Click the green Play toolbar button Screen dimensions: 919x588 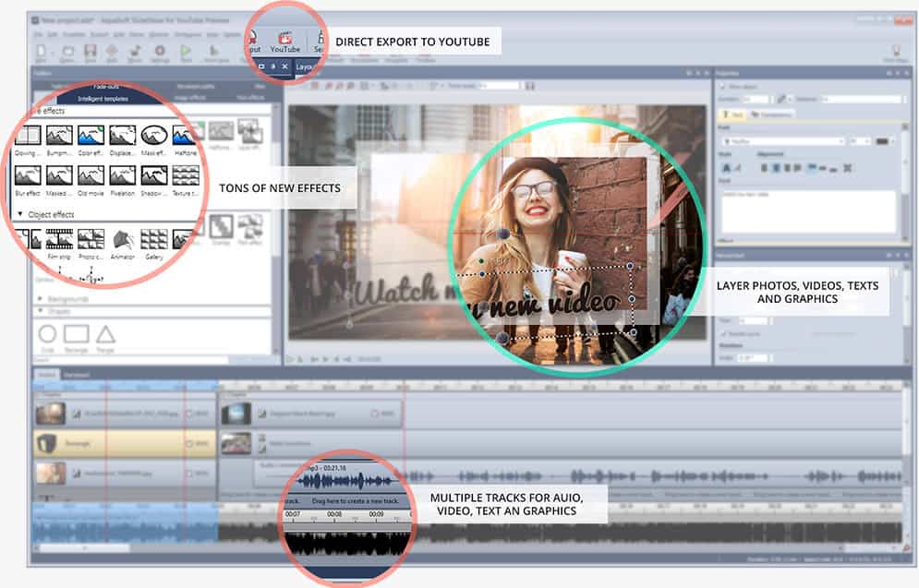tap(186, 54)
